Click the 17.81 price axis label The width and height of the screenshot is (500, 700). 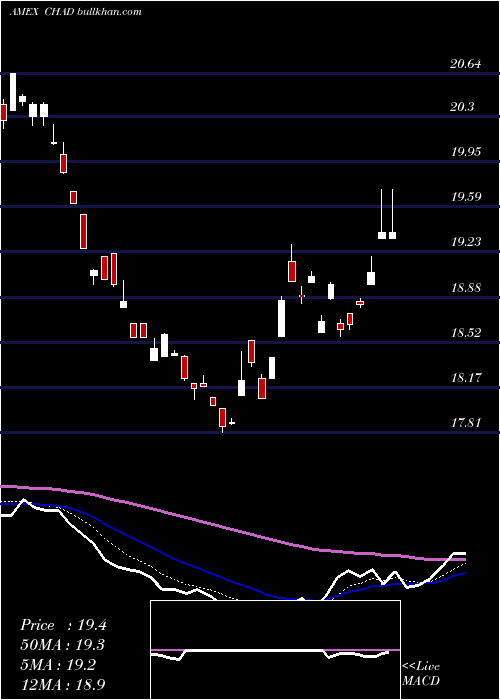pyautogui.click(x=466, y=422)
